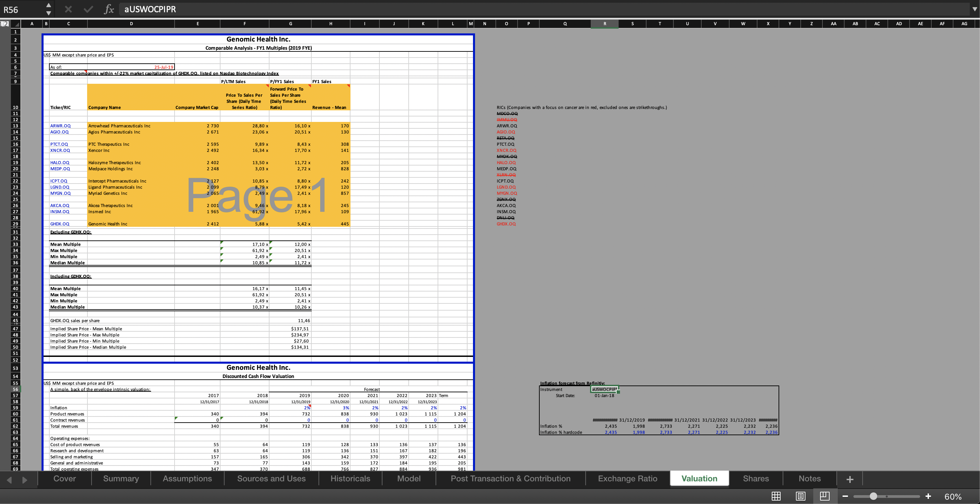Select Implied Share Price Max $234,97 cell
980x504 pixels.
click(290, 335)
